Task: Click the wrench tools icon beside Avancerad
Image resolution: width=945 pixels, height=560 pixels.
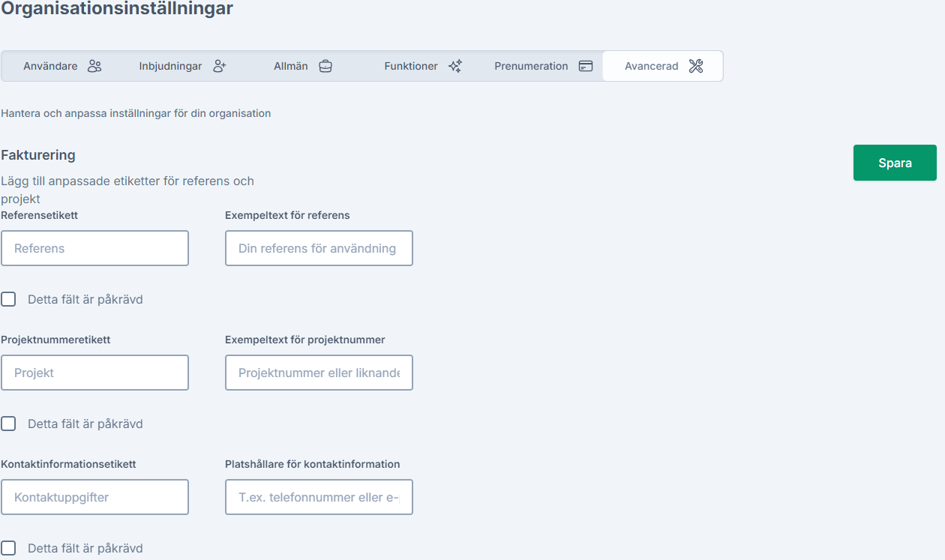Action: click(x=696, y=66)
